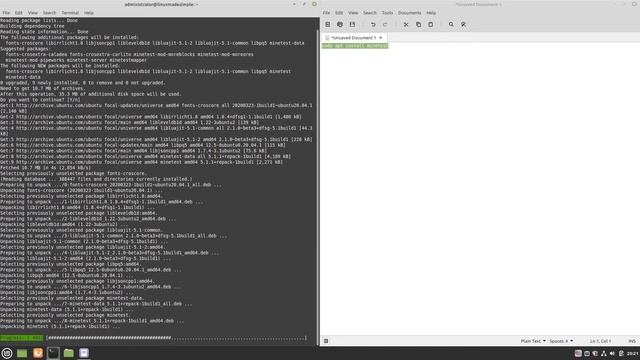Click inside the empty text editor document area

[480, 192]
